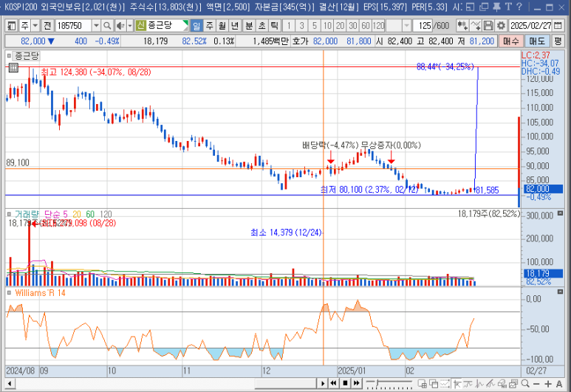
Task: Choose interval 30 button
Action: click(x=353, y=26)
